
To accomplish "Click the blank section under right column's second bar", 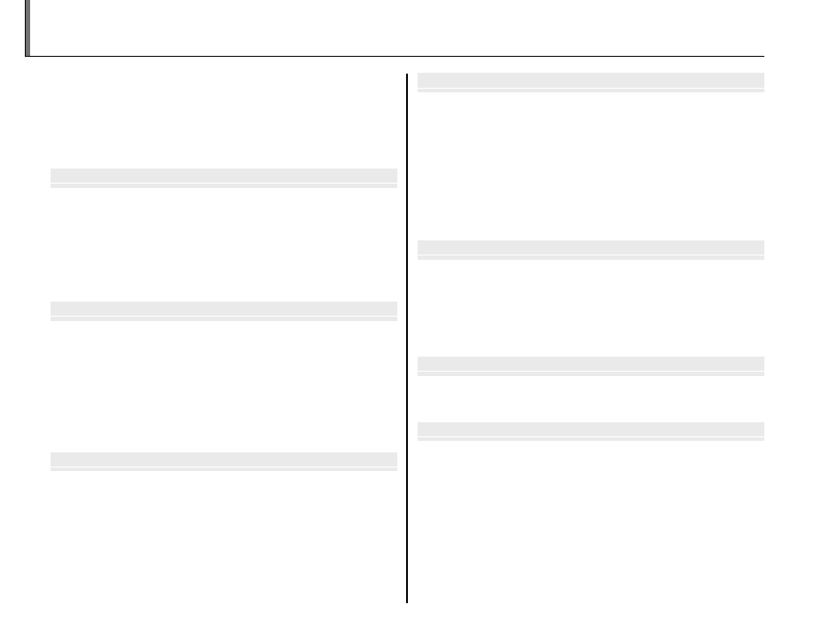I will coord(591,306).
